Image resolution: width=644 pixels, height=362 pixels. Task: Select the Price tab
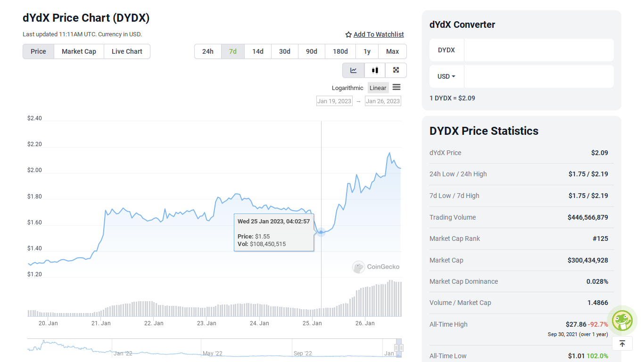38,51
